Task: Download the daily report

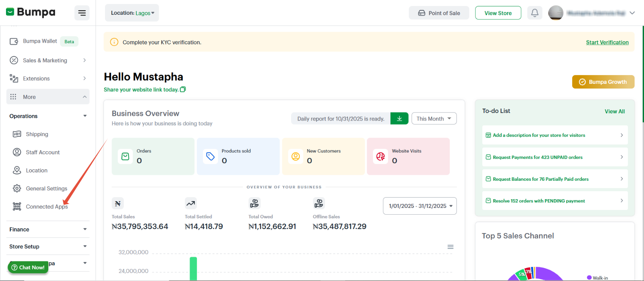Action: click(399, 119)
